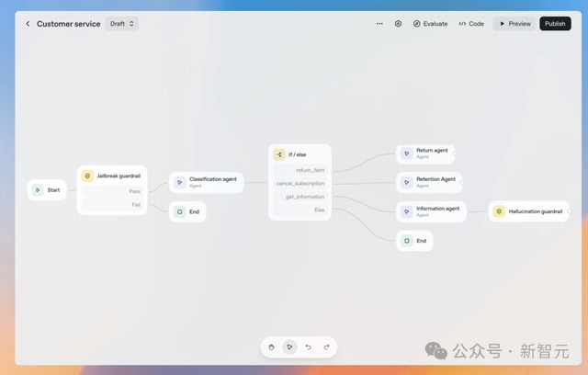Go back using the left arrow
The image size is (588, 375).
(28, 24)
